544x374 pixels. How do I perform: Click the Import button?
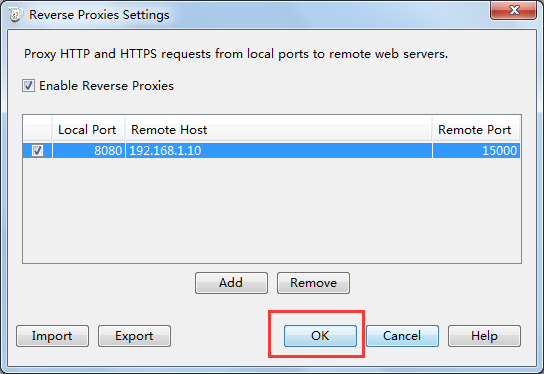[x=52, y=336]
